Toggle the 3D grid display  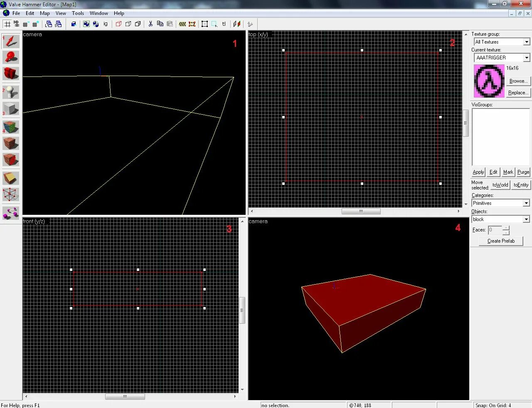coord(16,24)
